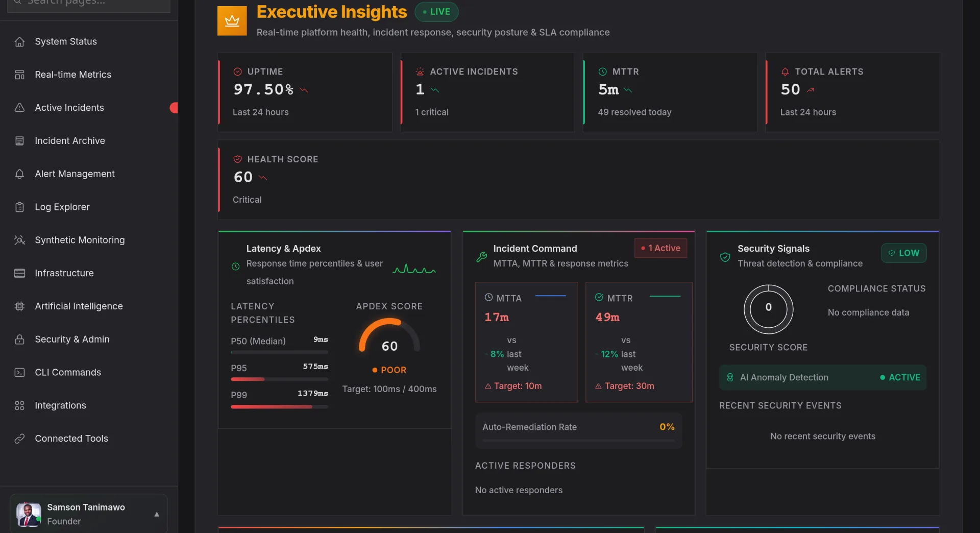The image size is (980, 533).
Task: Click the Latency & Apdex clock icon
Action: pos(235,266)
